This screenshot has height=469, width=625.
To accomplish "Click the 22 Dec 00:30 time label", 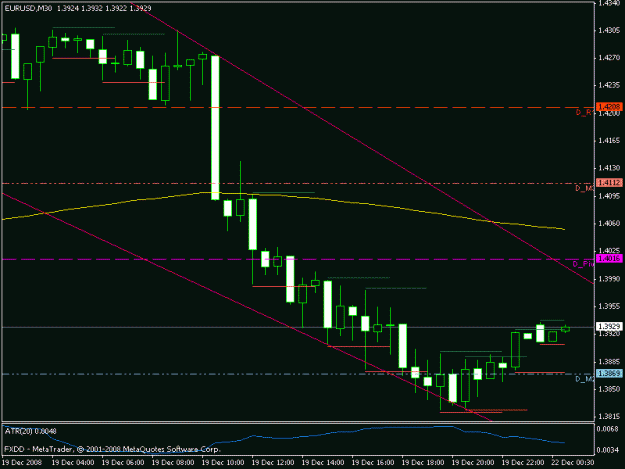I will click(573, 463).
